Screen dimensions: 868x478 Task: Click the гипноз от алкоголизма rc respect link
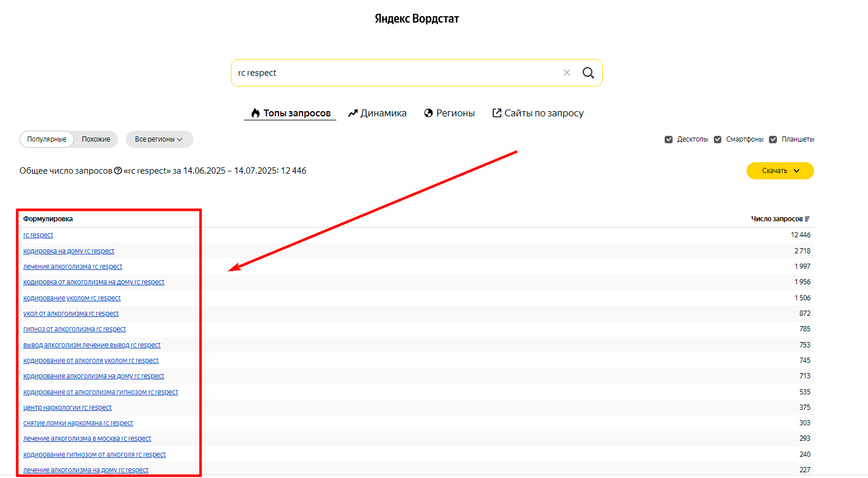74,329
